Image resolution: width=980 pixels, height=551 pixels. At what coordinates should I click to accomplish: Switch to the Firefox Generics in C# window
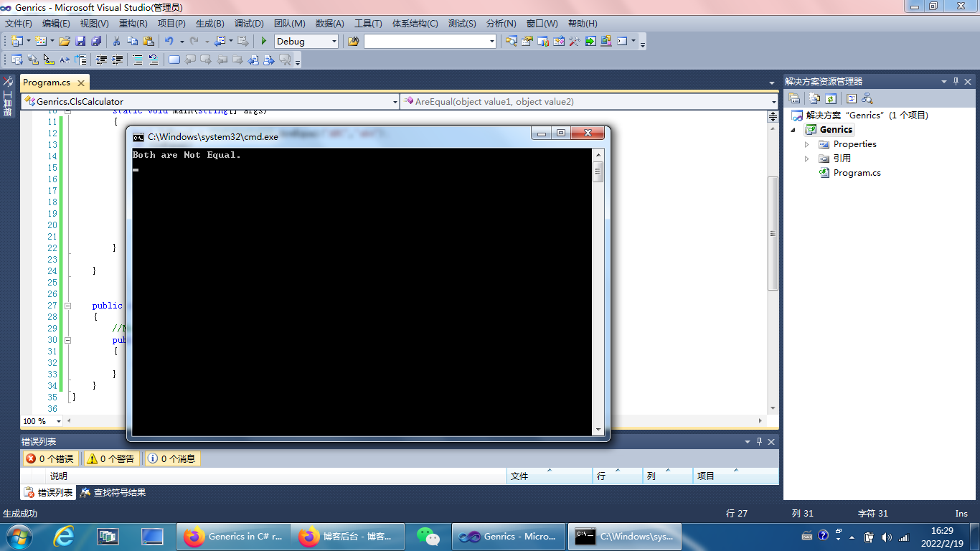(233, 537)
